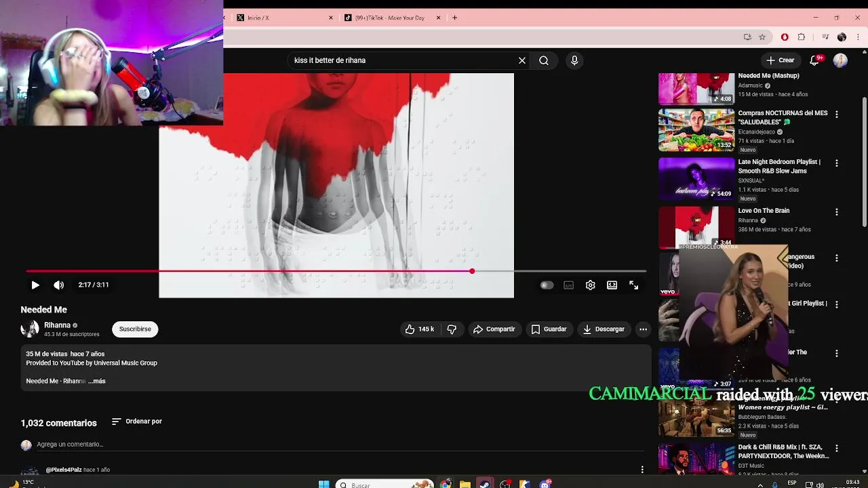Open Steam from the taskbar
The height and width of the screenshot is (488, 868).
(484, 484)
